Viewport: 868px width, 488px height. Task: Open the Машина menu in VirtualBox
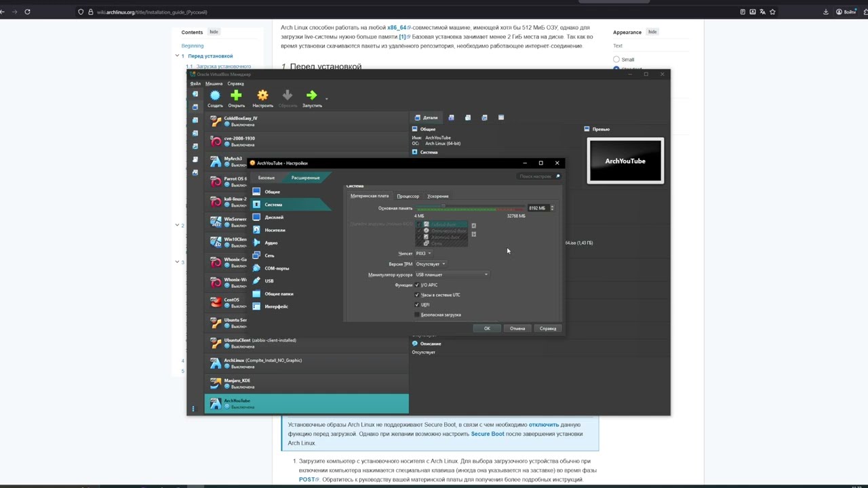click(x=214, y=83)
